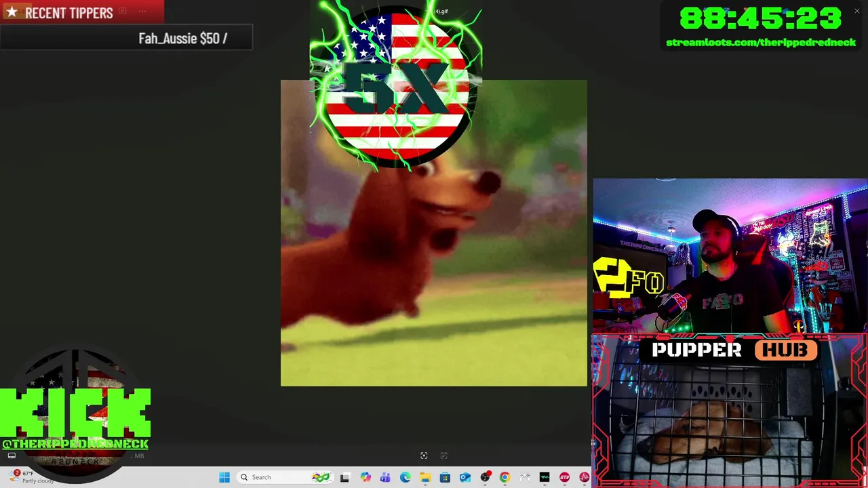Click the text-scan icon below the GIF
868x488 pixels.
pos(444,455)
